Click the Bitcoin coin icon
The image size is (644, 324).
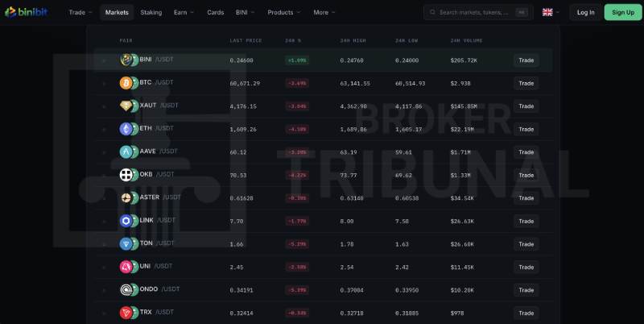(x=126, y=83)
